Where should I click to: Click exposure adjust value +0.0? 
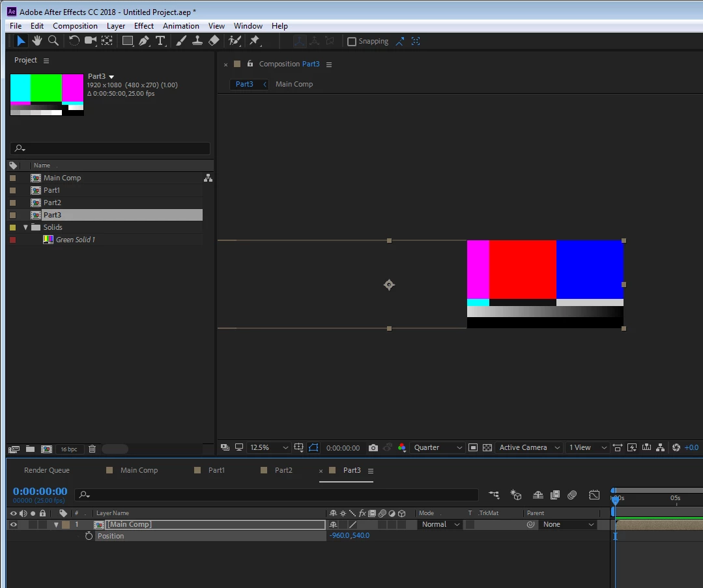coord(691,448)
